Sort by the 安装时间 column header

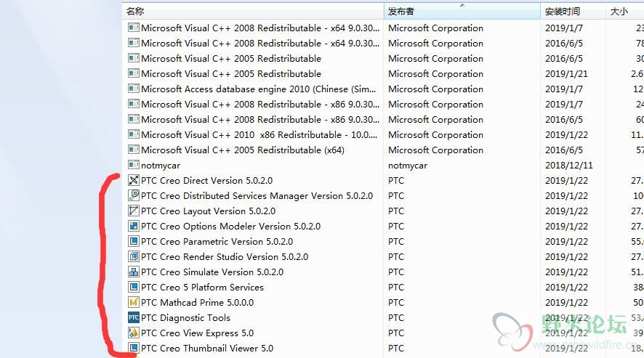click(573, 12)
